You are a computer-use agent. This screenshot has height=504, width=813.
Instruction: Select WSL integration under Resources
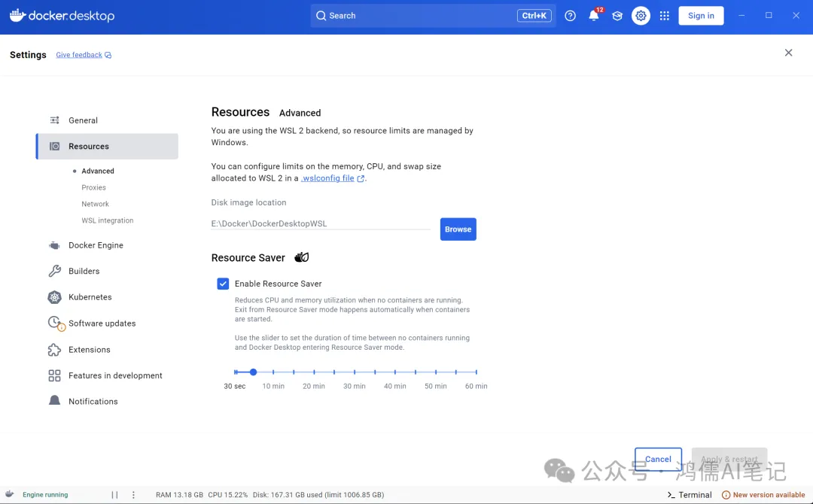pos(108,220)
